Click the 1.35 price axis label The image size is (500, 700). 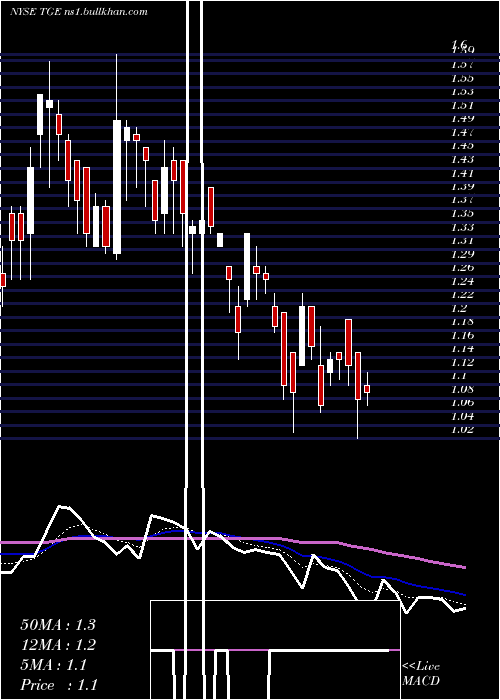click(x=462, y=213)
